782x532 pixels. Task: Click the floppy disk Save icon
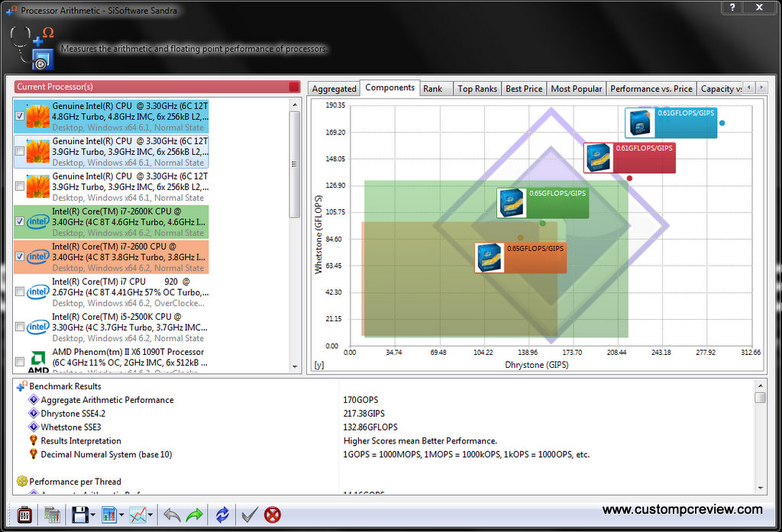tap(79, 514)
